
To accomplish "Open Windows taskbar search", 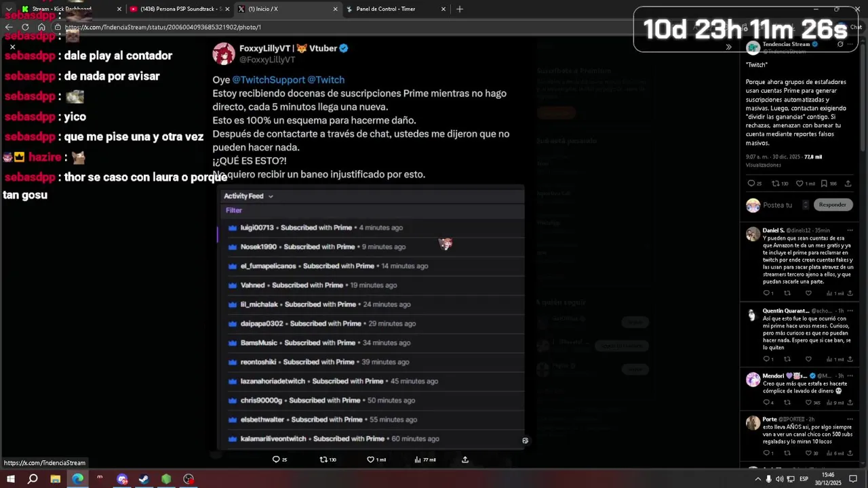I will pyautogui.click(x=33, y=479).
